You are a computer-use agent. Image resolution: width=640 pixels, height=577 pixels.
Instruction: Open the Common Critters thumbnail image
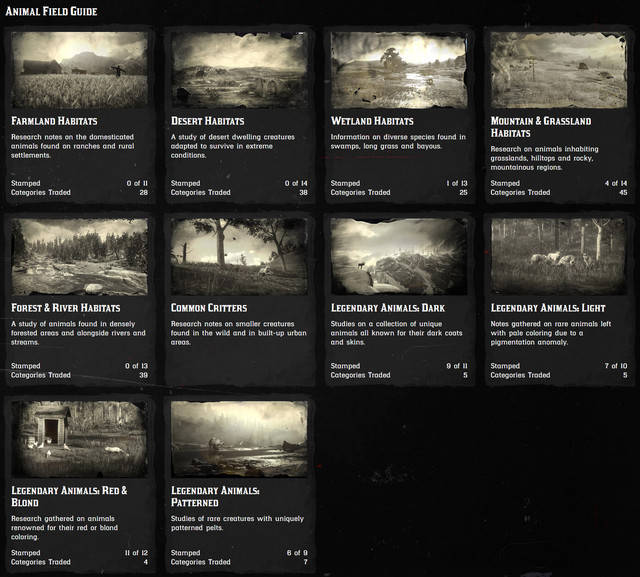pyautogui.click(x=239, y=257)
